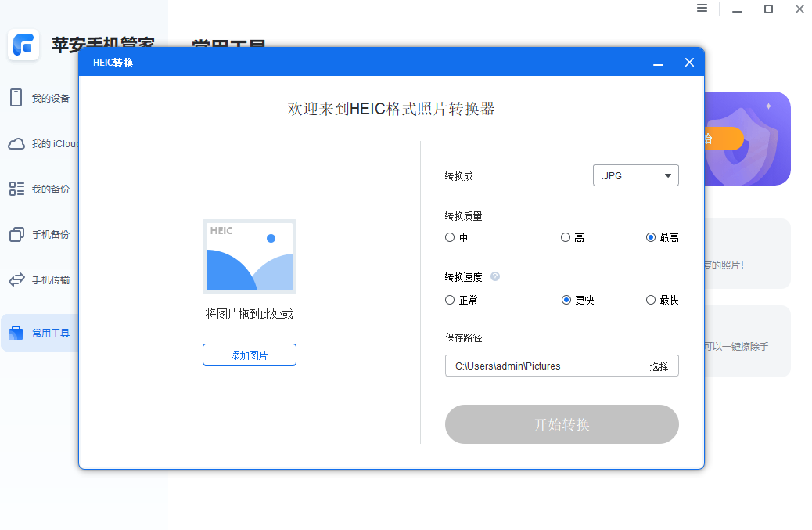
Task: Start conversion with 开始转换 button
Action: tap(562, 424)
